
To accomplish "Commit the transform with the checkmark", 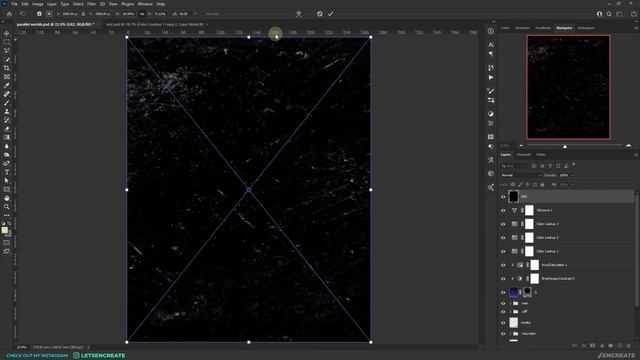I will point(330,14).
